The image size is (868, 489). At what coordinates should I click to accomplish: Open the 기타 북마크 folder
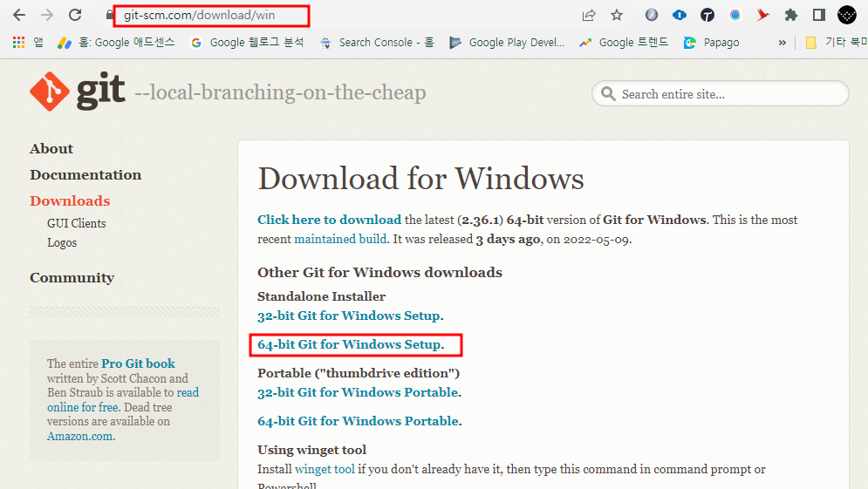836,43
